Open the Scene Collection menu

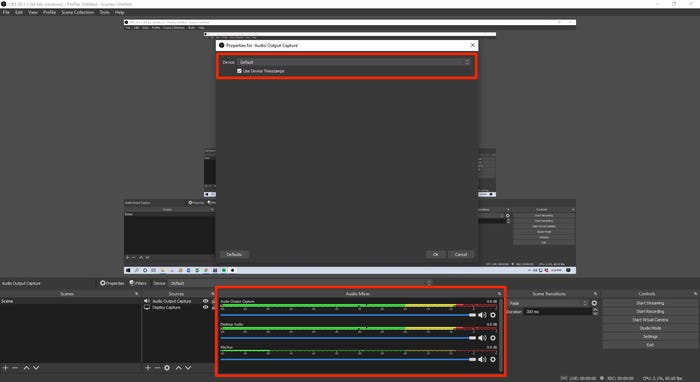point(78,12)
